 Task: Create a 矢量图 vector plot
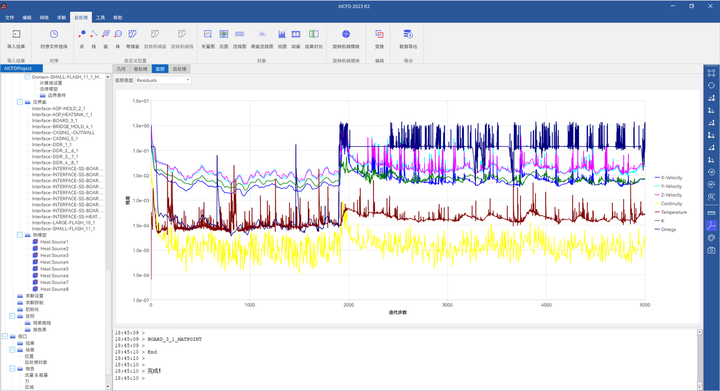208,34
